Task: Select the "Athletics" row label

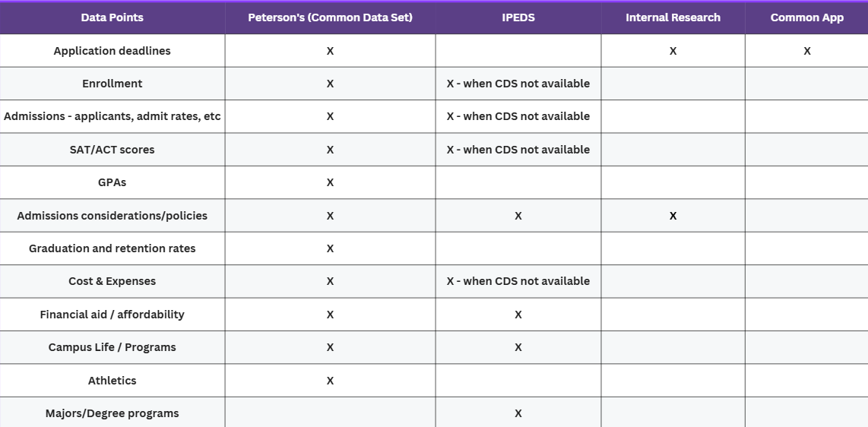Action: (x=112, y=381)
